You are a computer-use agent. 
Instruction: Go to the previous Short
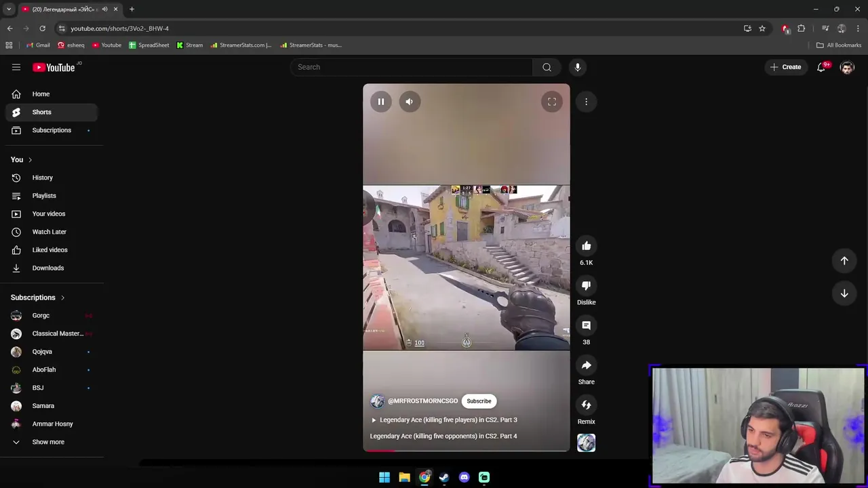coord(844,261)
